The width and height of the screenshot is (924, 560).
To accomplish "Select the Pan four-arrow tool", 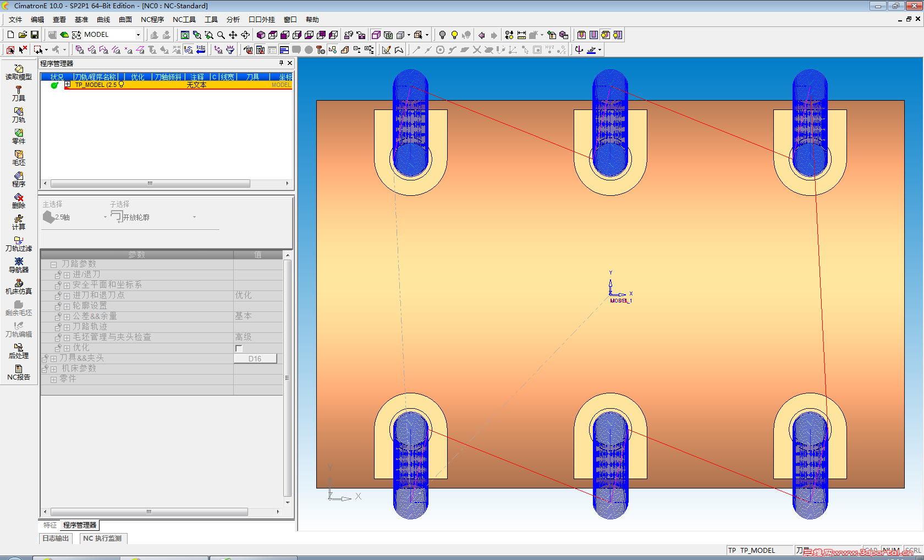I will (x=233, y=35).
